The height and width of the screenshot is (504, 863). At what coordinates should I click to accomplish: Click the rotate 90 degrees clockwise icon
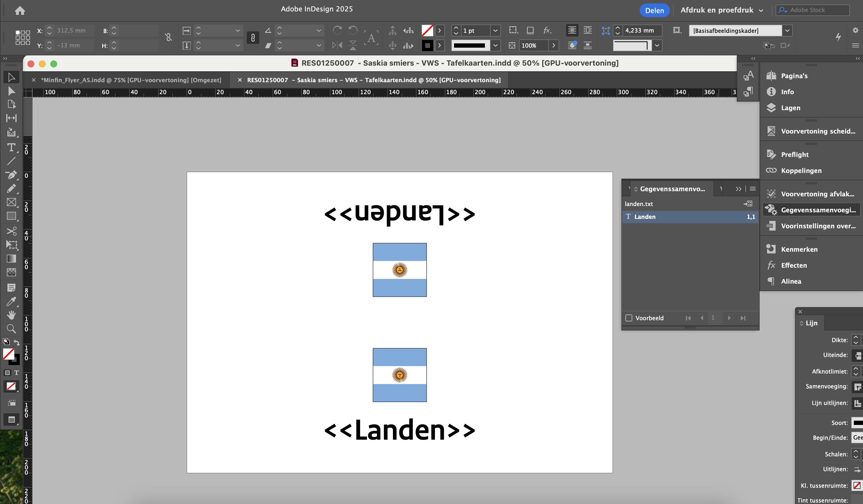[337, 31]
